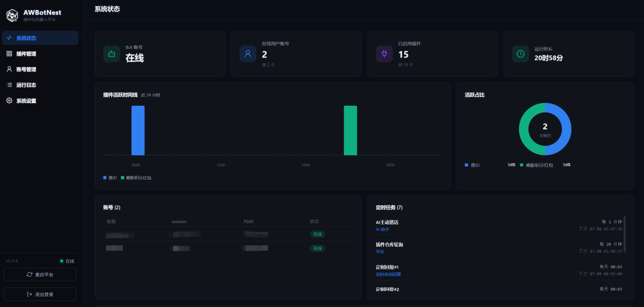The image size is (644, 307).
Task: Click the v1.0.6 version label
Action: pos(12,261)
